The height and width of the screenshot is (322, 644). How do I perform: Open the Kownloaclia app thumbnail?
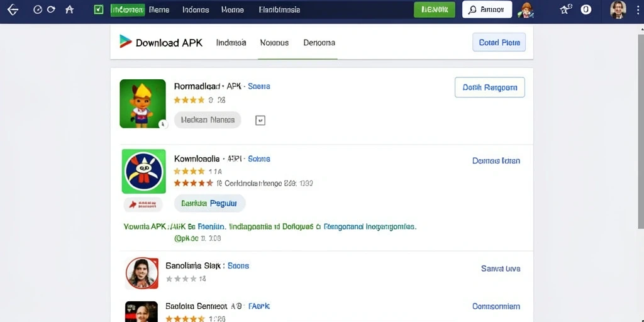click(144, 171)
